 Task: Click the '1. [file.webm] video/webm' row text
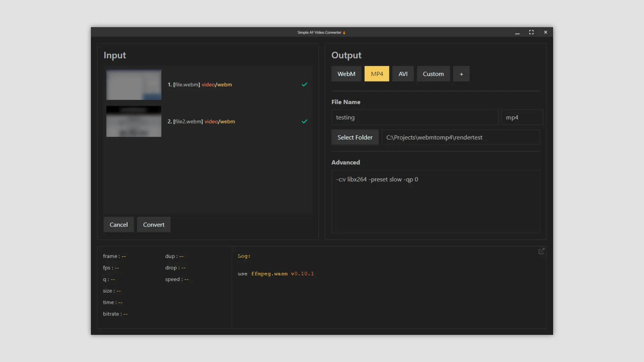click(x=200, y=84)
